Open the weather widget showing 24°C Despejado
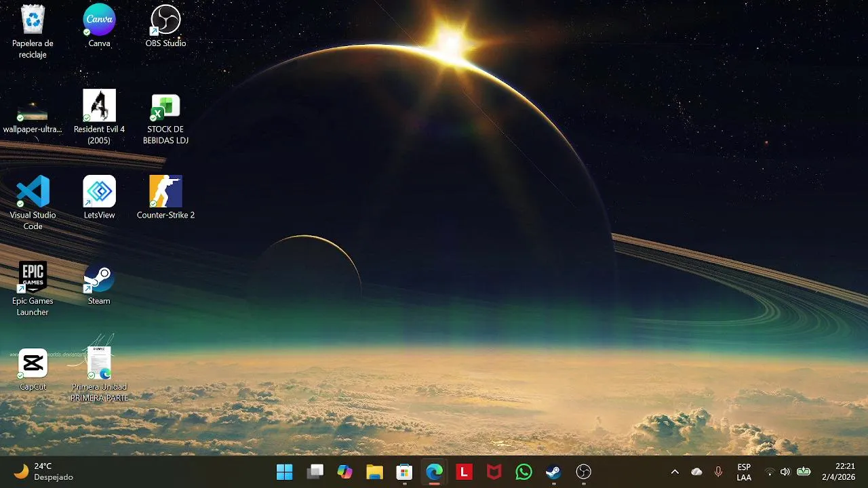The width and height of the screenshot is (868, 488). 43,472
